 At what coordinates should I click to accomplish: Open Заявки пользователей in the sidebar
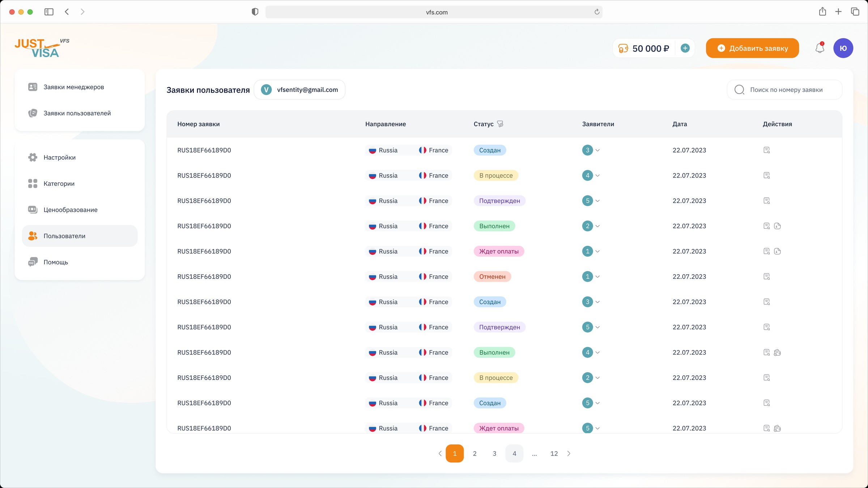click(x=80, y=113)
